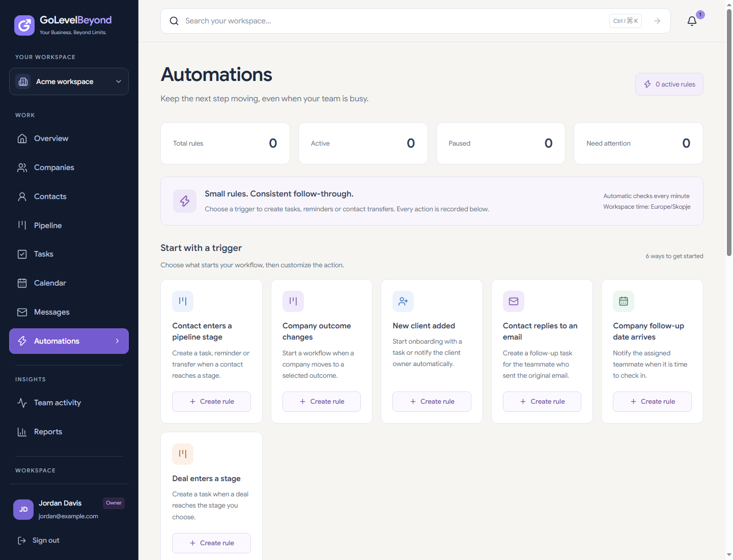The height and width of the screenshot is (560, 733).
Task: Click the Contact enters a pipeline stage icon
Action: [183, 301]
